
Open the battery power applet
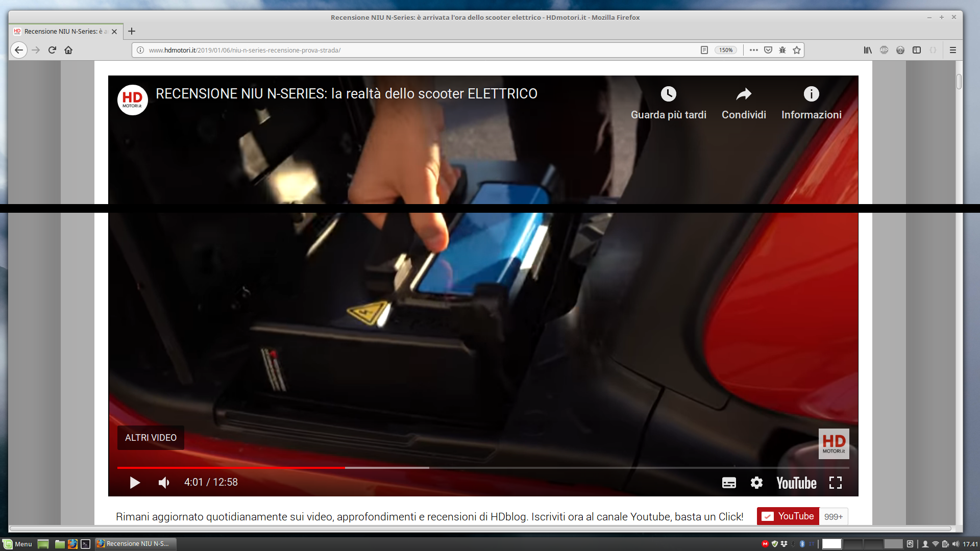(945, 544)
